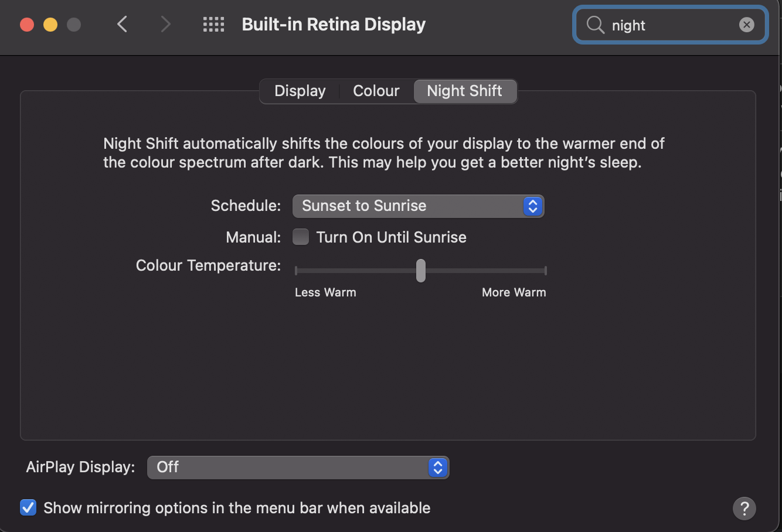
Task: Click the 'Built-in Retina Display' window title
Action: click(334, 25)
